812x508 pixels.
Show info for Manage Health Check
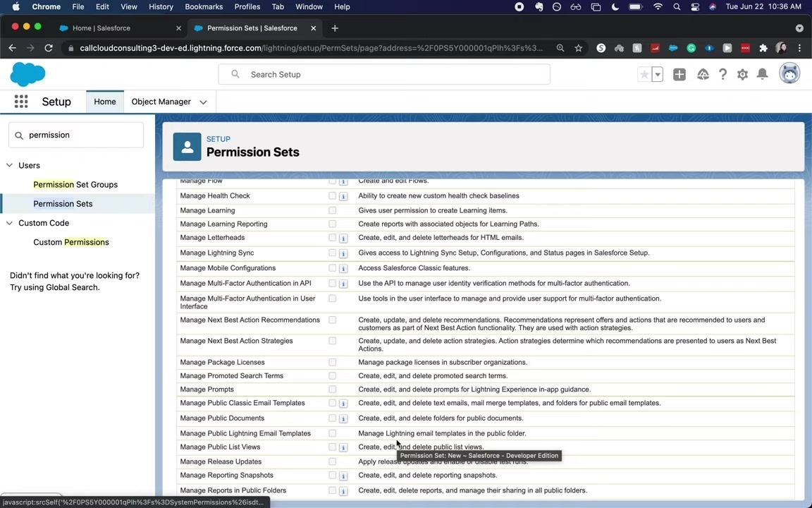pyautogui.click(x=343, y=196)
